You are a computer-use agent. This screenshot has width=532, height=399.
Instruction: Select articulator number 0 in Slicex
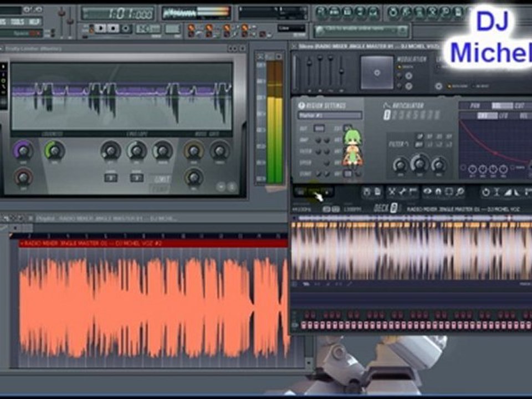click(x=387, y=115)
